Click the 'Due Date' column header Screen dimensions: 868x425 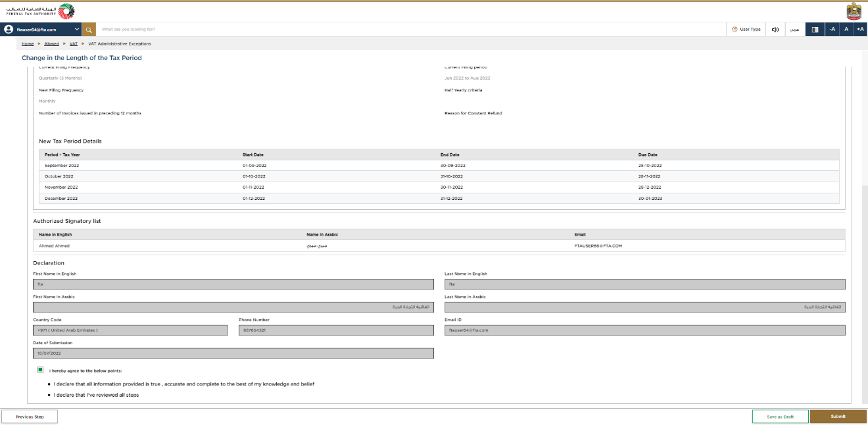coord(648,155)
